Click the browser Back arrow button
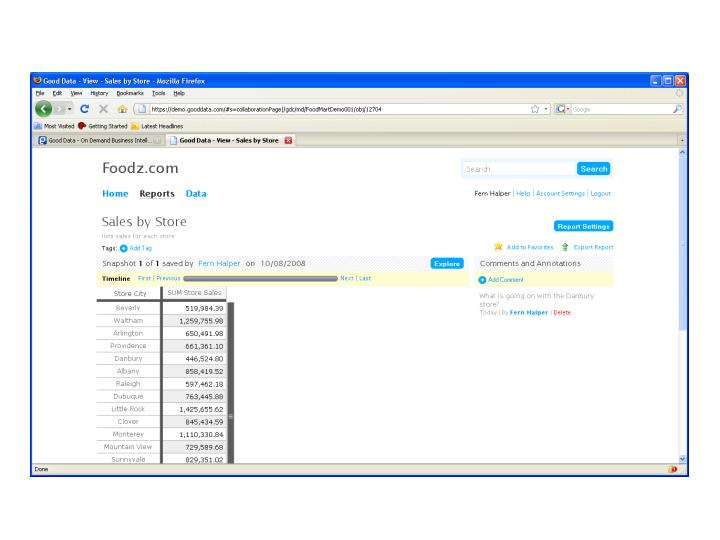The width and height of the screenshot is (720, 540). (44, 108)
